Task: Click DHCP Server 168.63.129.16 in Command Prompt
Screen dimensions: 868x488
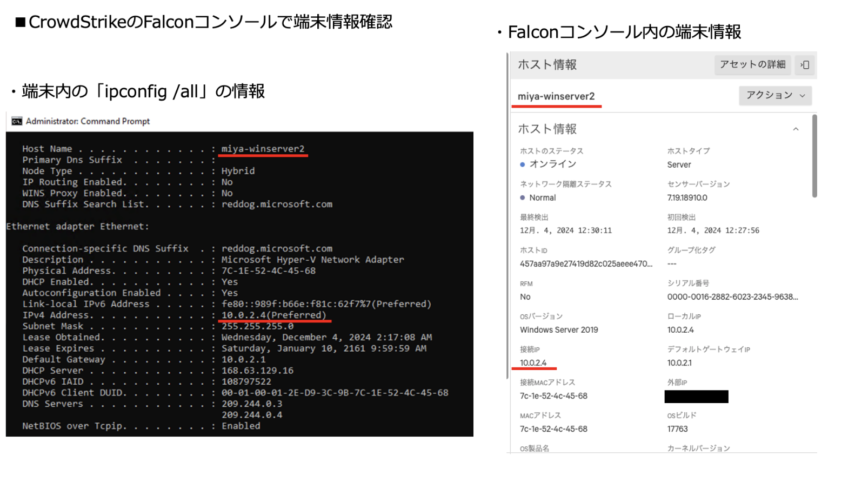Action: click(x=257, y=371)
